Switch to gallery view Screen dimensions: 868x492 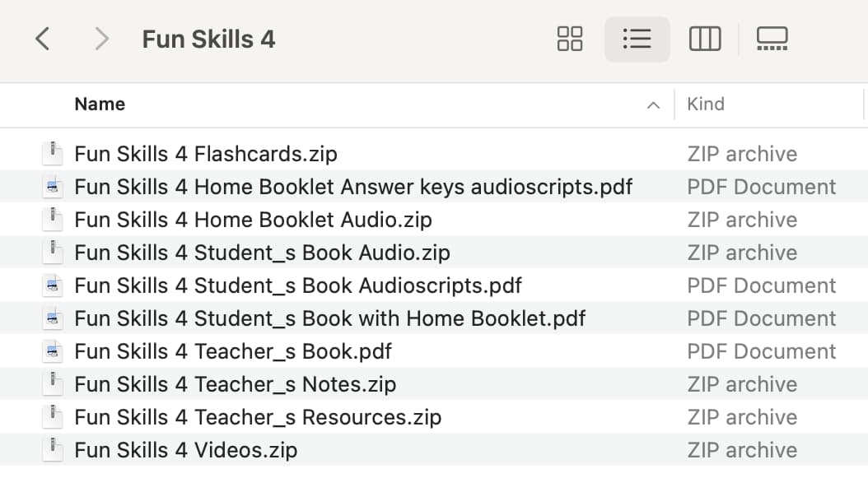772,39
